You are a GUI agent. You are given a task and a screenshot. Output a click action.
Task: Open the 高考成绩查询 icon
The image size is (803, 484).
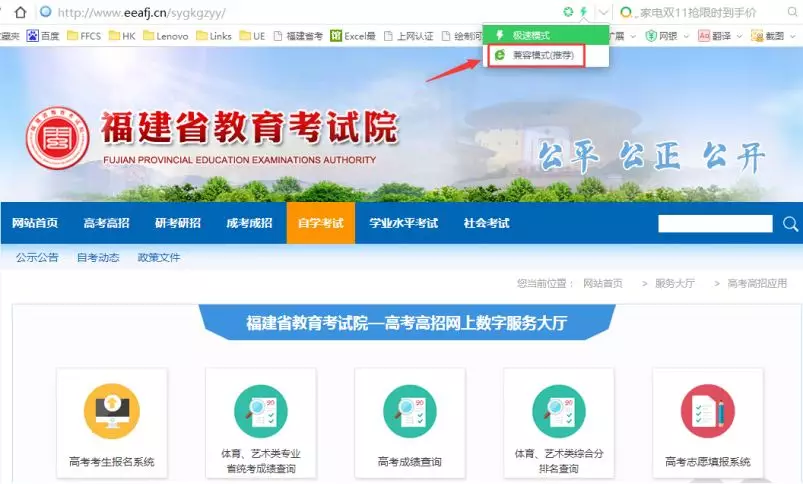tap(410, 411)
